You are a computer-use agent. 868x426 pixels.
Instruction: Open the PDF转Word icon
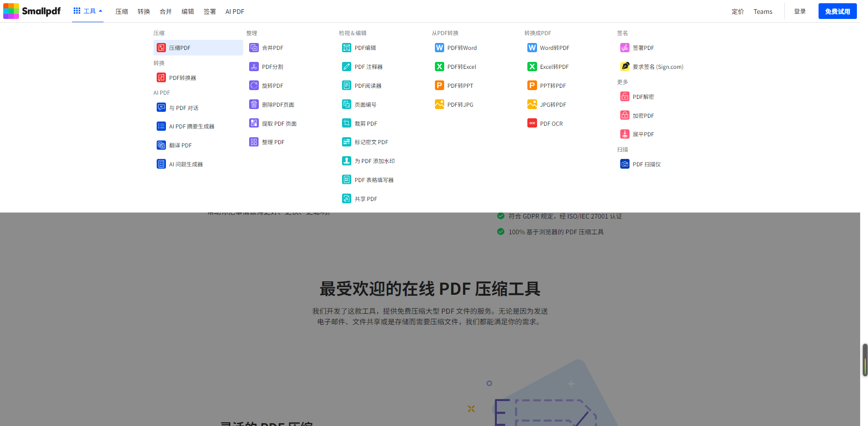(x=439, y=48)
